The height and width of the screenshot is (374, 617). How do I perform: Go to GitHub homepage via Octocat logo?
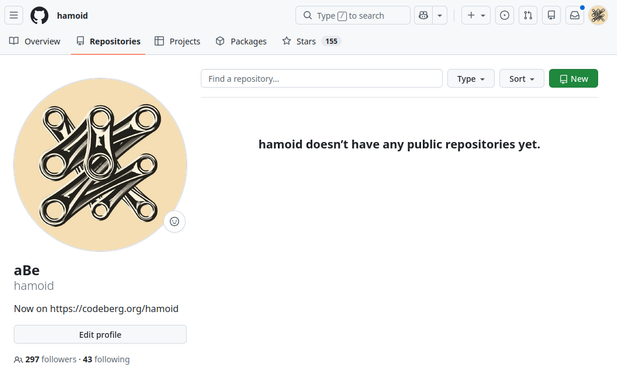pos(39,15)
